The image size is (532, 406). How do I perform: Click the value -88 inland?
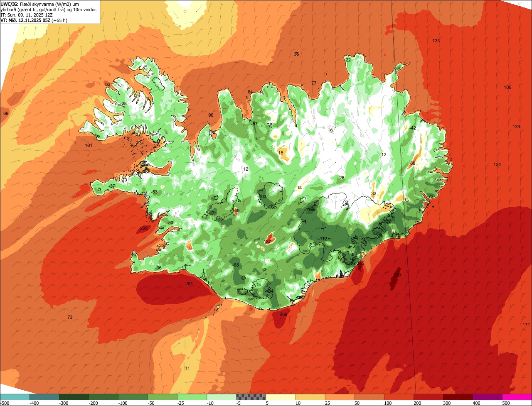coord(236,265)
